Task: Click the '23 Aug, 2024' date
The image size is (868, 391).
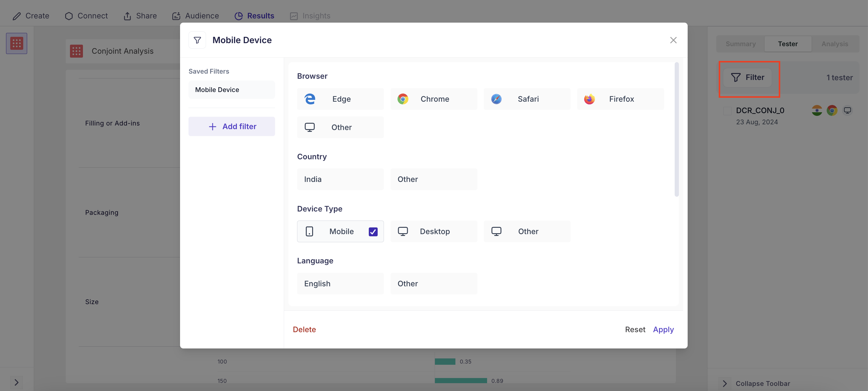Action: coord(757,122)
